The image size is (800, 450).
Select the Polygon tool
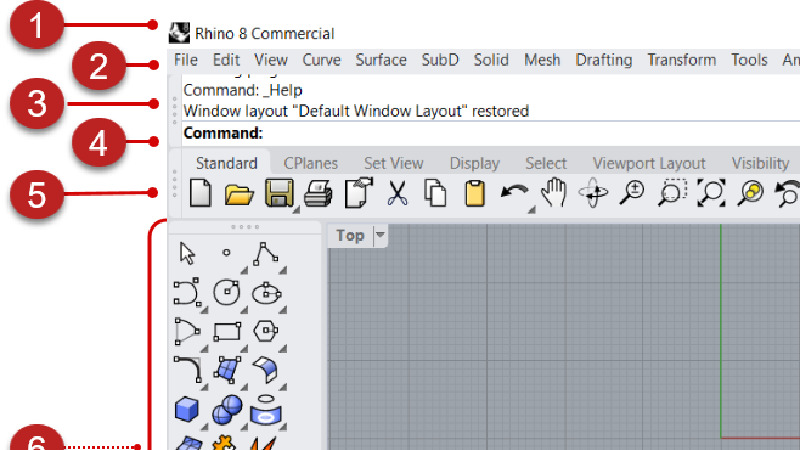click(266, 331)
